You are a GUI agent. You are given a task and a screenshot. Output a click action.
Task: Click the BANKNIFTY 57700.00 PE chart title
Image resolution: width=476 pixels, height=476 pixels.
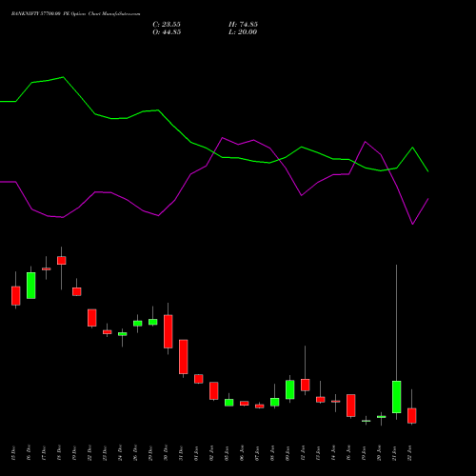pos(75,14)
